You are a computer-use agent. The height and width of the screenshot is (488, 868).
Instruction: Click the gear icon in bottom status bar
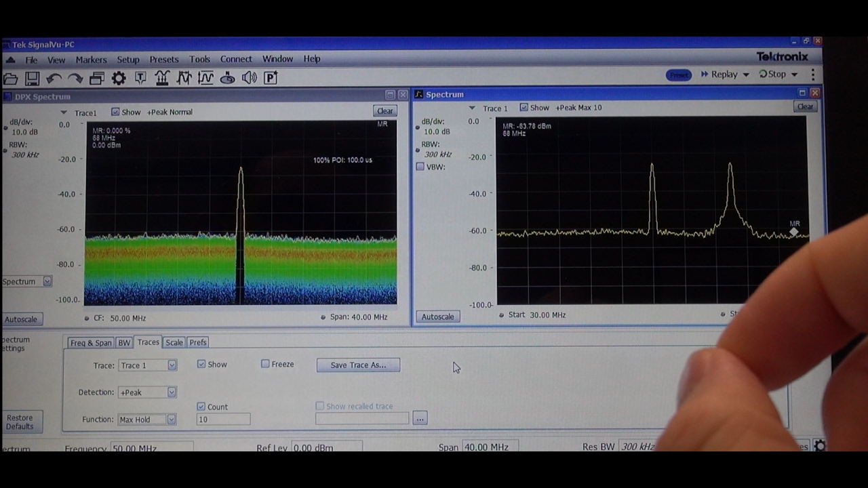coord(820,445)
